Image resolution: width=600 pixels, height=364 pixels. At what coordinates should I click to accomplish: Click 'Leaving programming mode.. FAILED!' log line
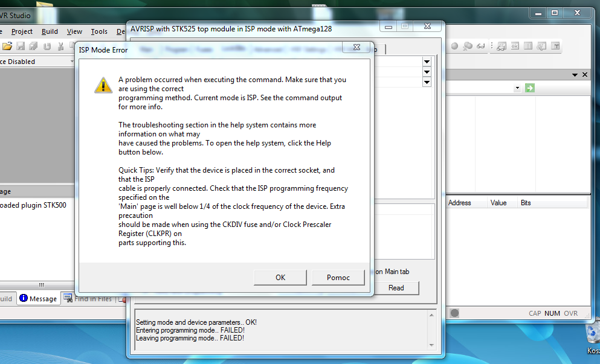[x=190, y=338]
